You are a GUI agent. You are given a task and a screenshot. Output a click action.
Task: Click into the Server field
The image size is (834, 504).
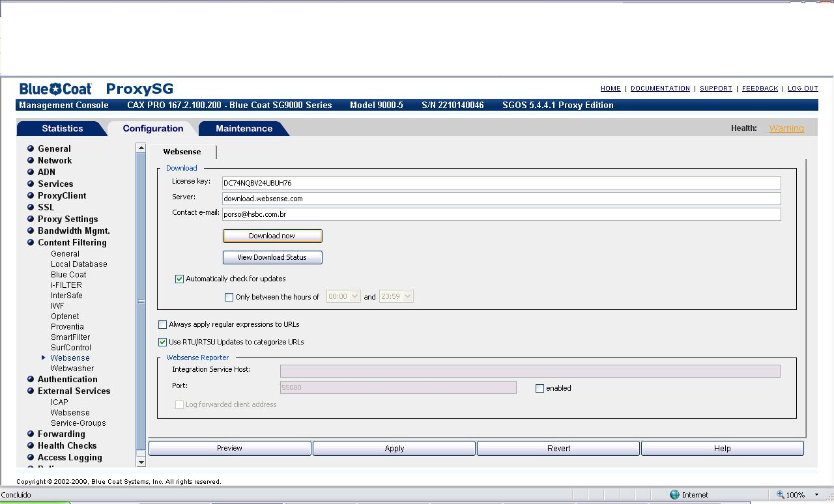501,199
